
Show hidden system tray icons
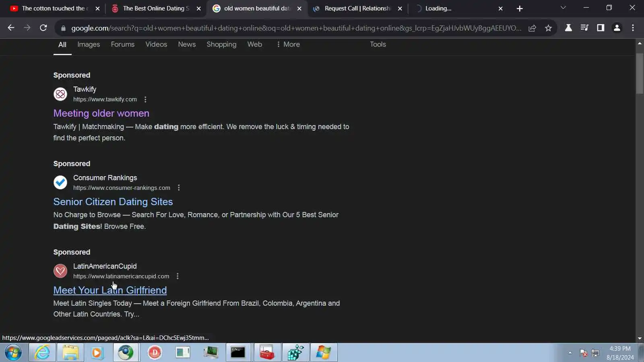[x=570, y=353]
